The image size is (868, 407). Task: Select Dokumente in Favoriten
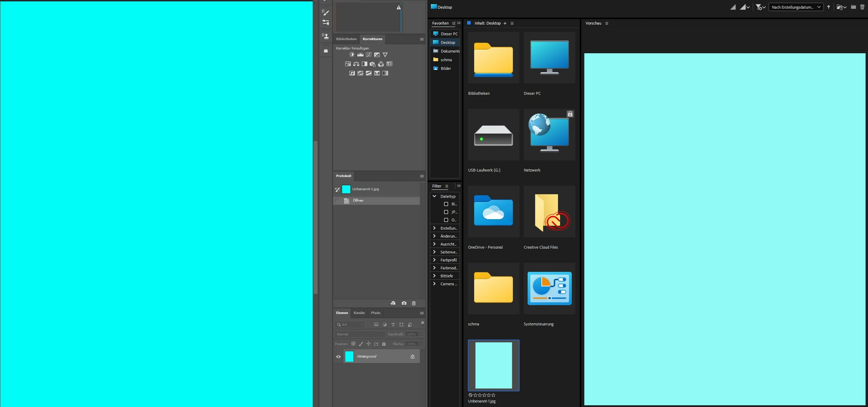pyautogui.click(x=449, y=51)
